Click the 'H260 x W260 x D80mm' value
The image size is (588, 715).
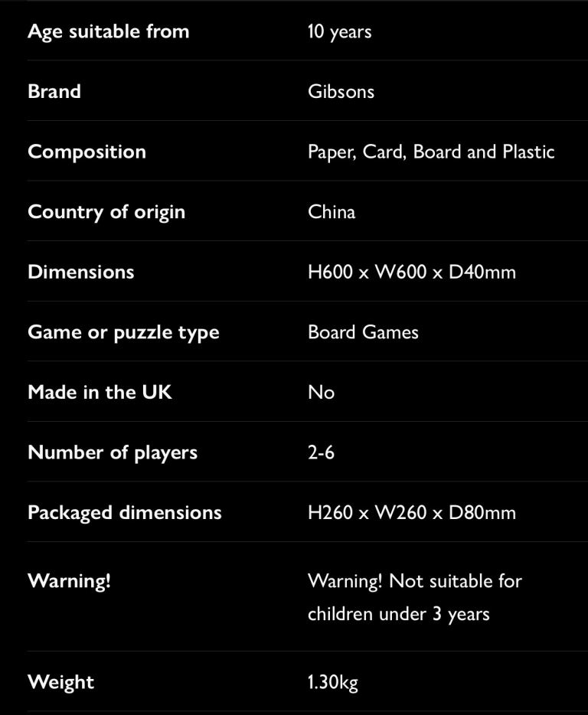[411, 512]
